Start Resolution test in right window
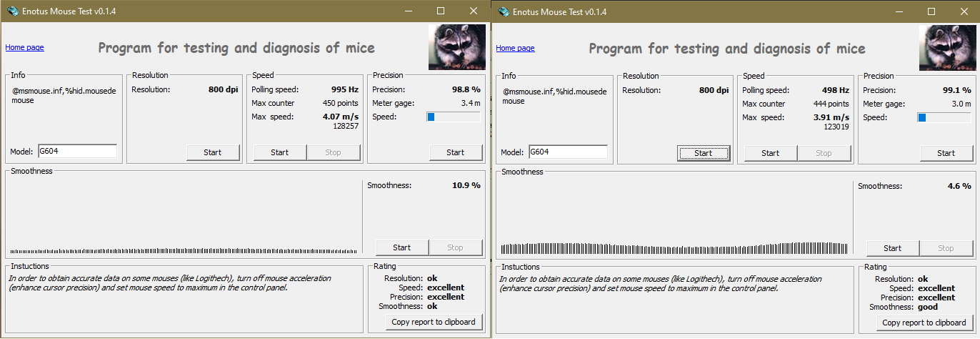The height and width of the screenshot is (339, 980). point(704,152)
